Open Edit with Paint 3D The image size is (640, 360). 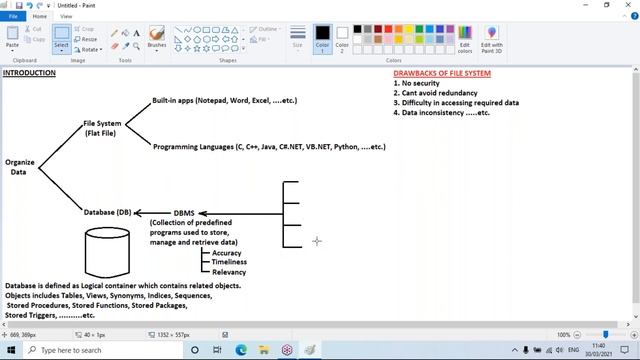click(x=491, y=39)
